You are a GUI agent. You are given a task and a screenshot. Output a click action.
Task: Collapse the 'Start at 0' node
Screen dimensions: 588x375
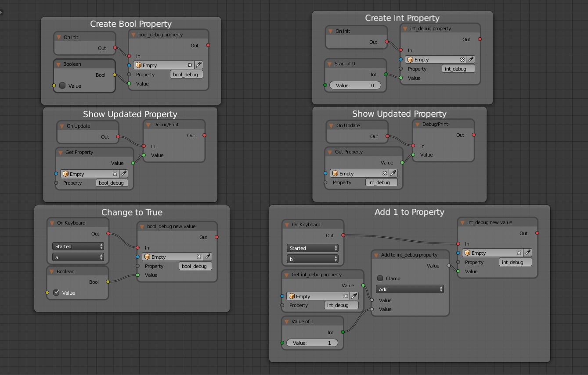(x=330, y=64)
